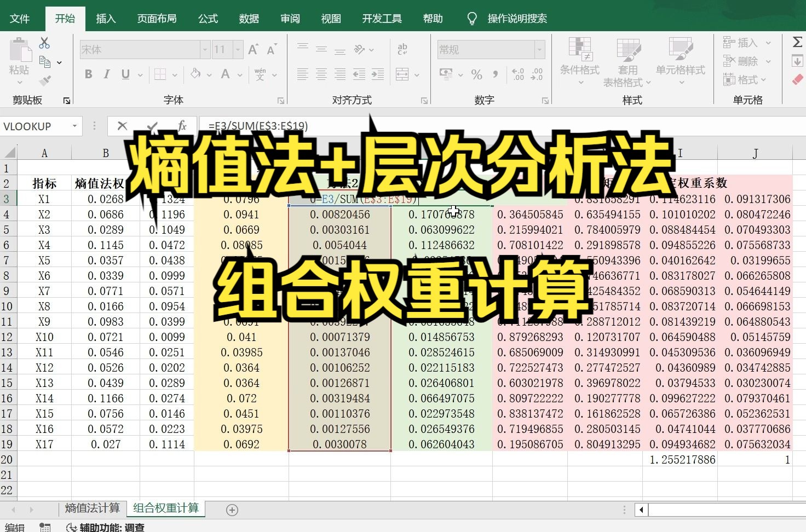Click the Middle Align icon
The width and height of the screenshot is (806, 532).
pyautogui.click(x=321, y=49)
